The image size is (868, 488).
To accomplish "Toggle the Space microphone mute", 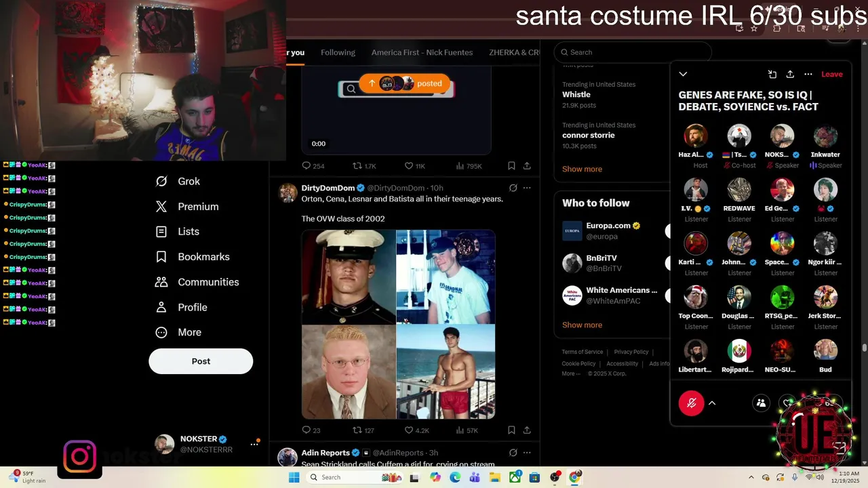I will click(692, 403).
